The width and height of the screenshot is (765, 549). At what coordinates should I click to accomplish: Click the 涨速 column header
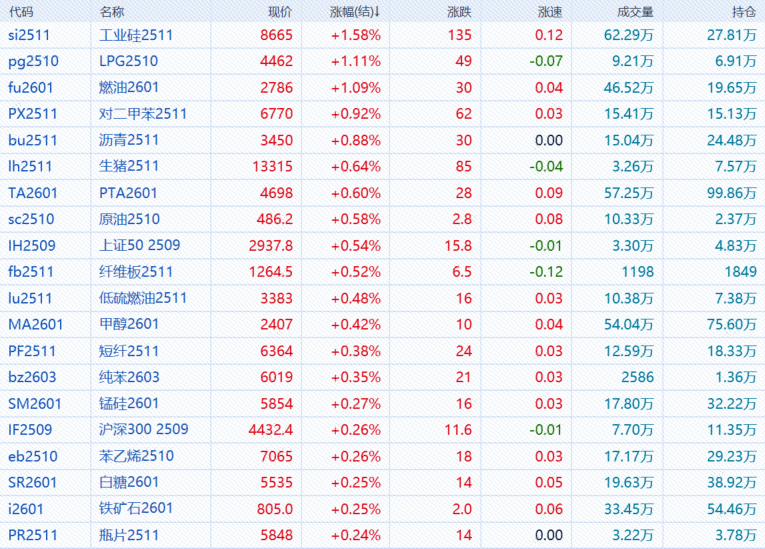549,12
